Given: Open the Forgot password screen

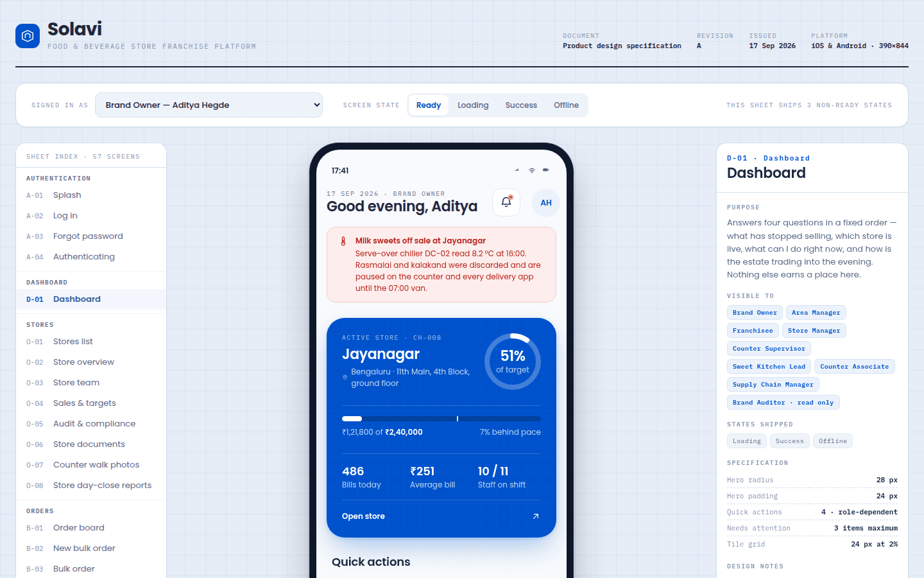Looking at the screenshot, I should pyautogui.click(x=91, y=236).
